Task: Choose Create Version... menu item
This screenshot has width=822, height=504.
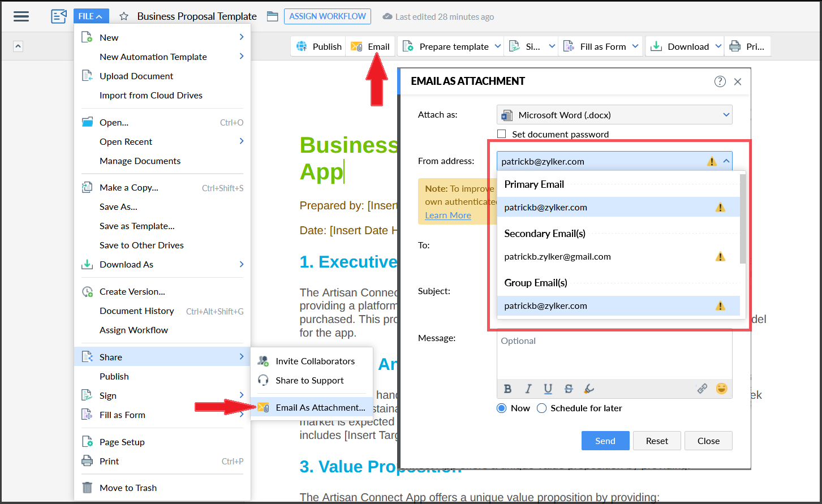Action: [162, 291]
